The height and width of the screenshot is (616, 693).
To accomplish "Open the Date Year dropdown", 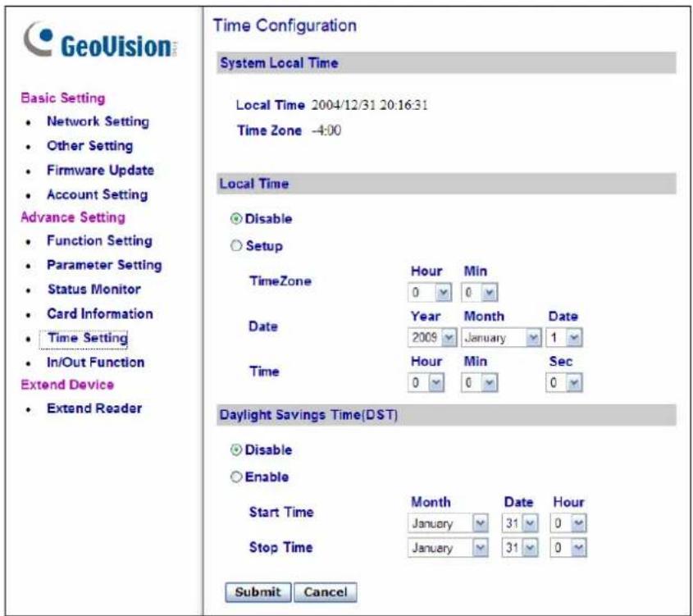I will [x=432, y=338].
